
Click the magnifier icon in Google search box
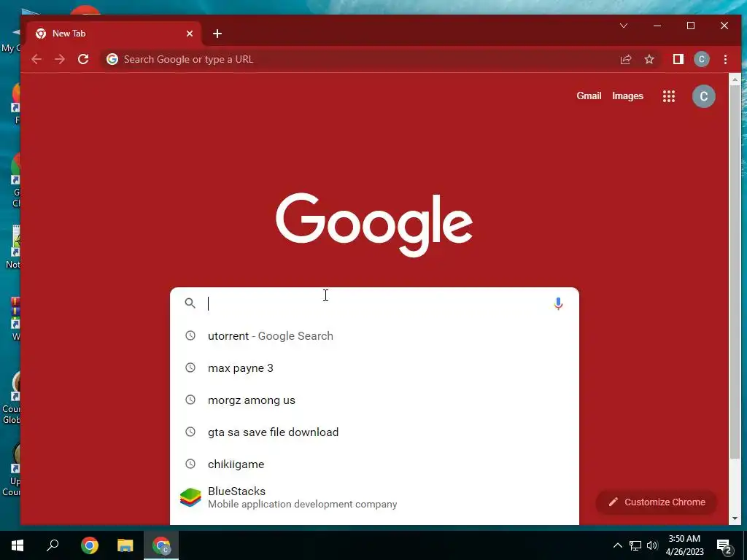[190, 303]
